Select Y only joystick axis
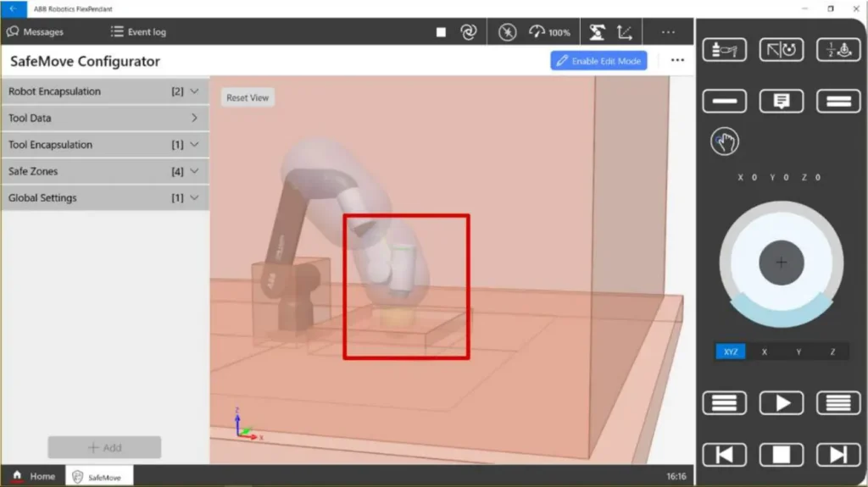868x487 pixels. [798, 351]
